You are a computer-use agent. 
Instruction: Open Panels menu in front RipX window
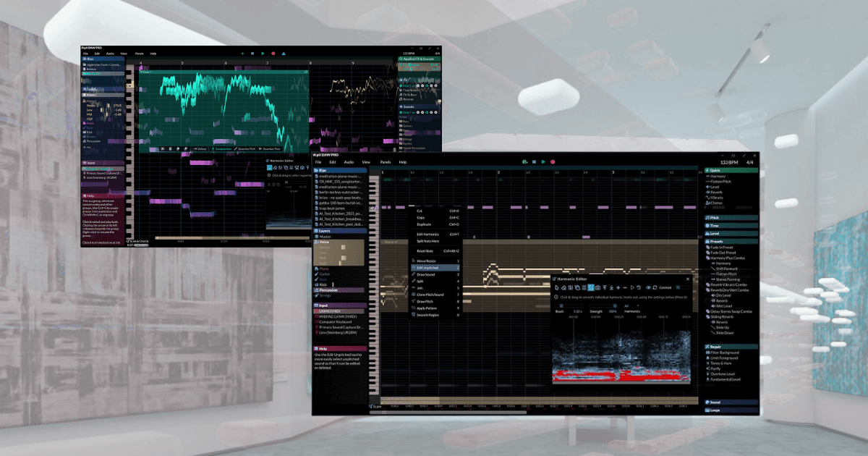[x=386, y=162]
